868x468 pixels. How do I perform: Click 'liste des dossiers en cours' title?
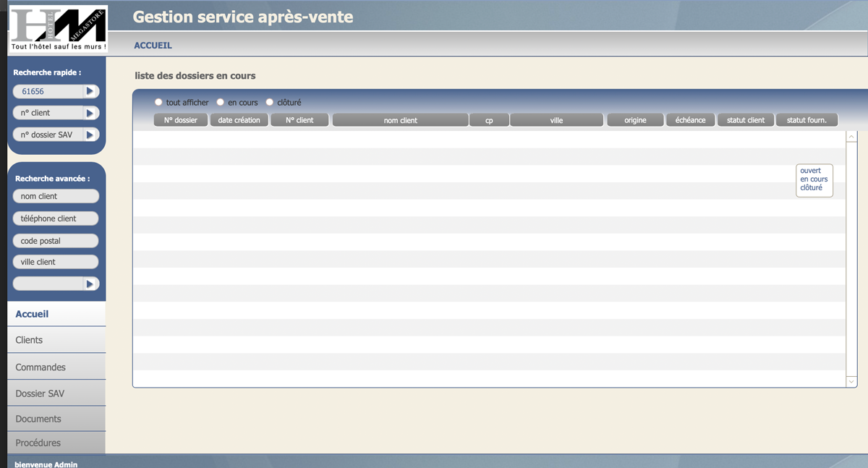point(195,75)
